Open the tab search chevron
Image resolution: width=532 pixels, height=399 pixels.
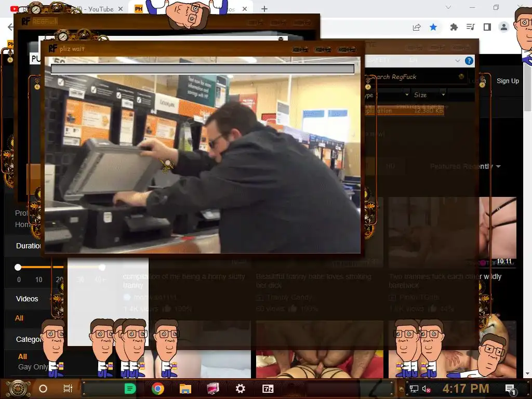coord(448,7)
